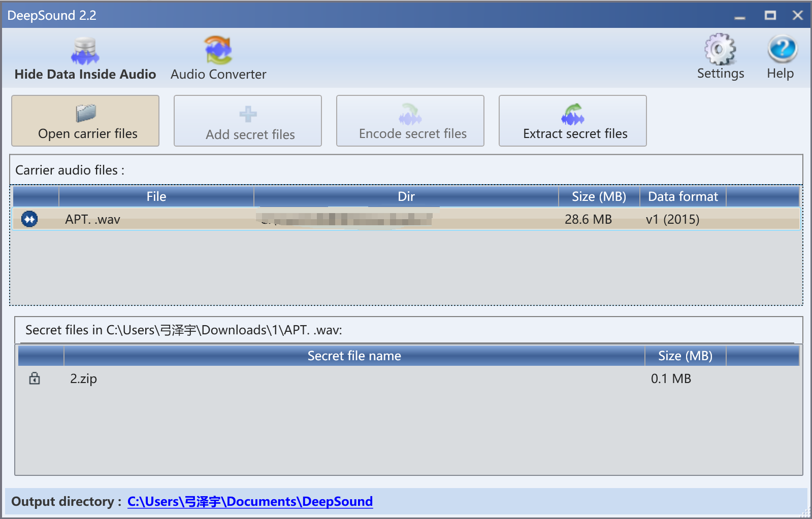Maximize the DeepSound window
The height and width of the screenshot is (519, 812).
[x=770, y=16]
